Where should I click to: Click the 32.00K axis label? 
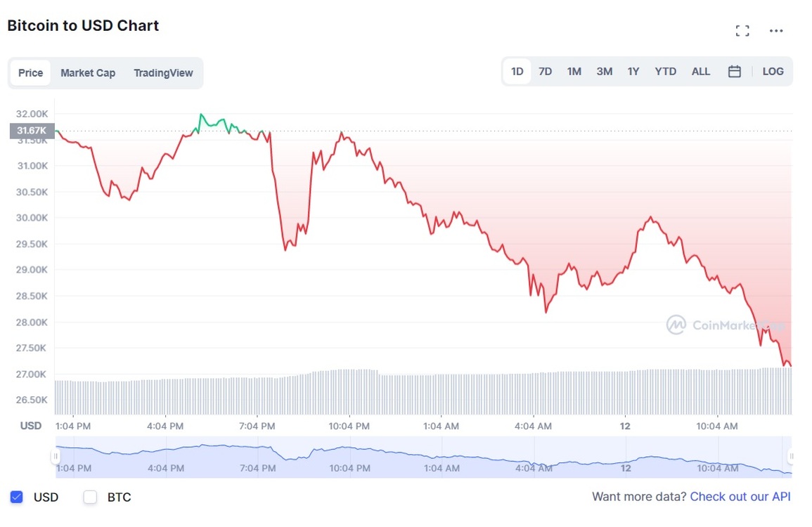pos(32,114)
